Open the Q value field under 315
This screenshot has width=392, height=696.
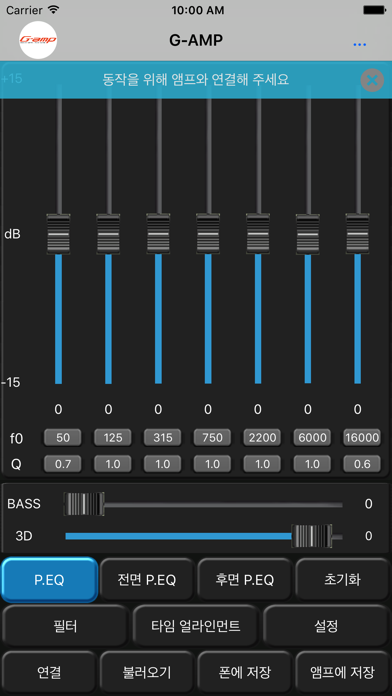point(162,464)
